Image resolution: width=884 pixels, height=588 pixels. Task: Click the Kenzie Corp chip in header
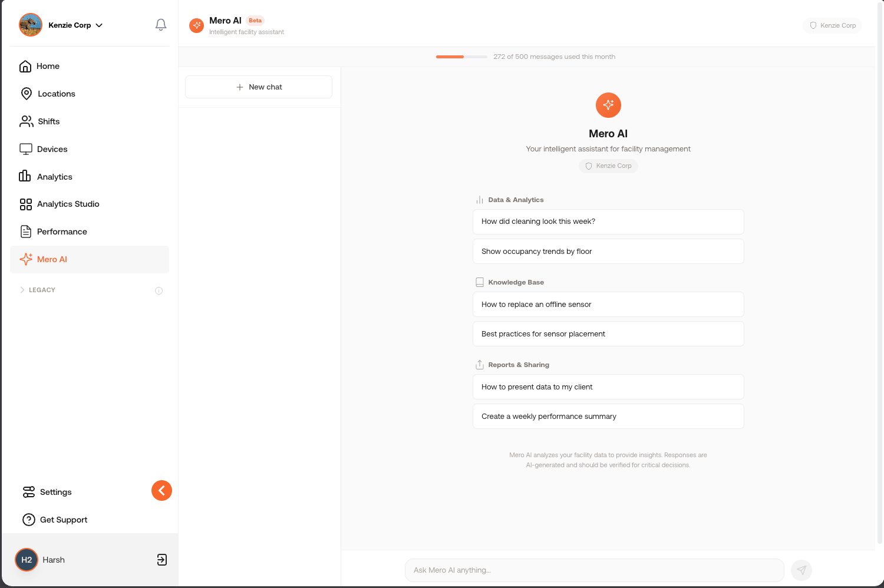832,25
